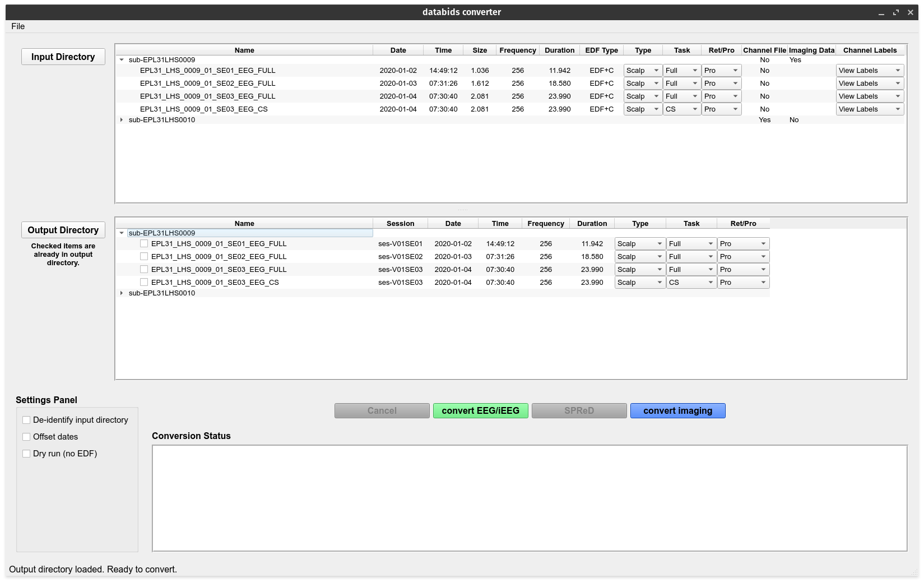This screenshot has width=924, height=582.
Task: Sort input table by Frequency column header
Action: click(517, 50)
